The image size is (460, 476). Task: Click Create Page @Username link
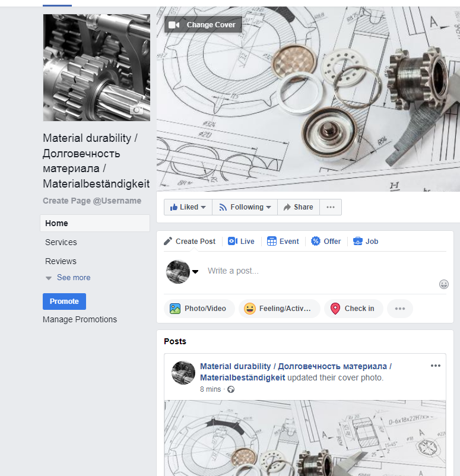tap(92, 201)
